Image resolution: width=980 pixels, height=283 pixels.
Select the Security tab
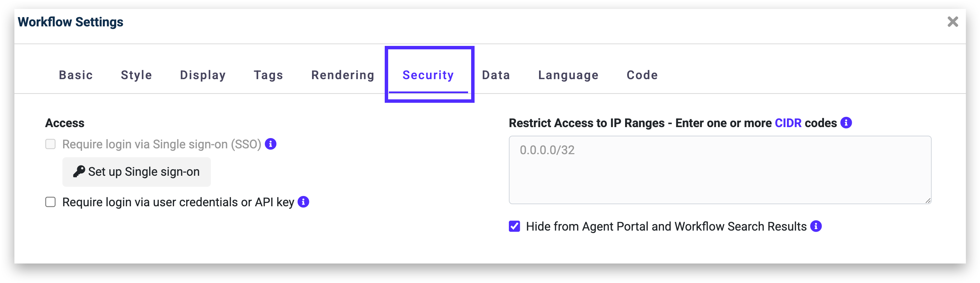pos(428,75)
